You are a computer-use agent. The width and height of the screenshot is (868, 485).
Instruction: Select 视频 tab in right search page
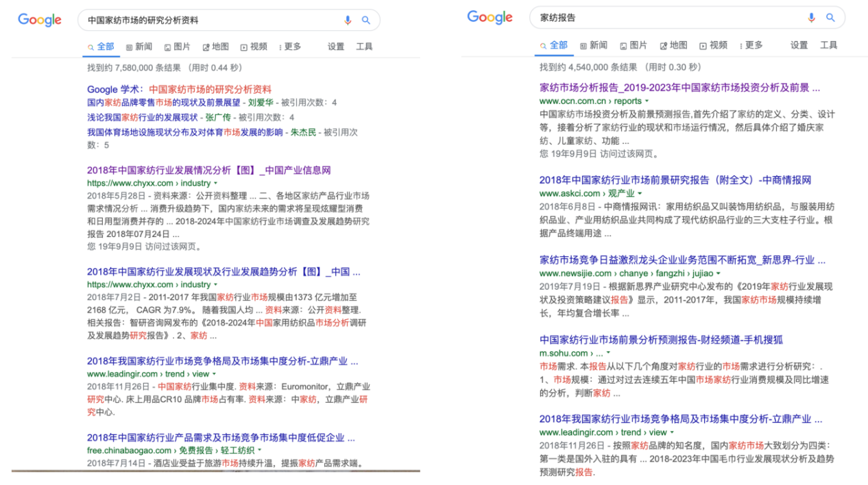click(x=714, y=45)
